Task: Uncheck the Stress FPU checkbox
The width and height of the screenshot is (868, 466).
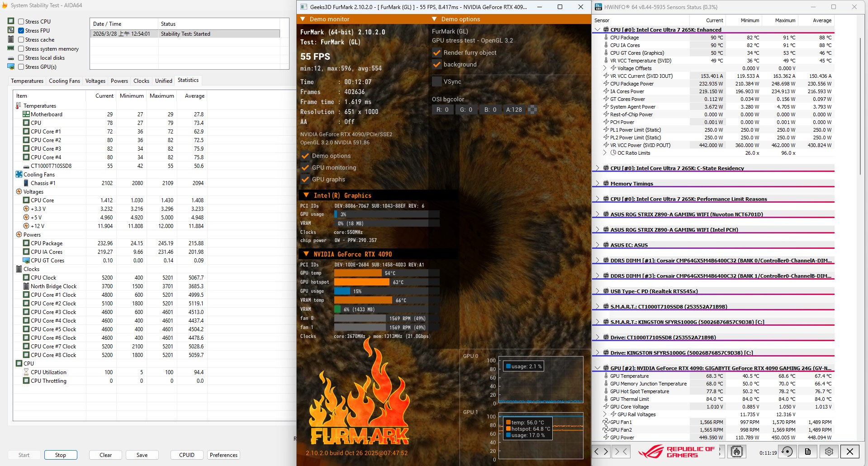Action: click(x=21, y=30)
